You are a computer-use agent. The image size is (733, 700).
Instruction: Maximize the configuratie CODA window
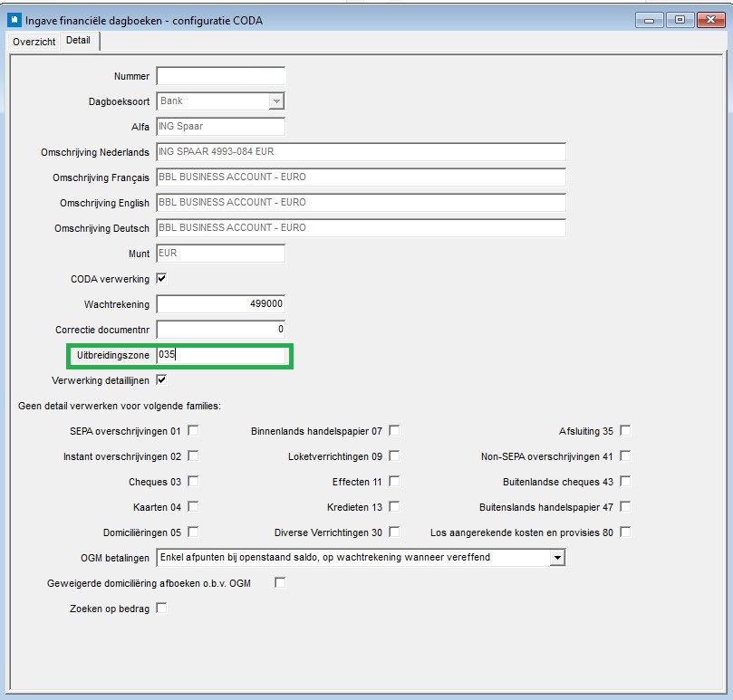click(680, 19)
